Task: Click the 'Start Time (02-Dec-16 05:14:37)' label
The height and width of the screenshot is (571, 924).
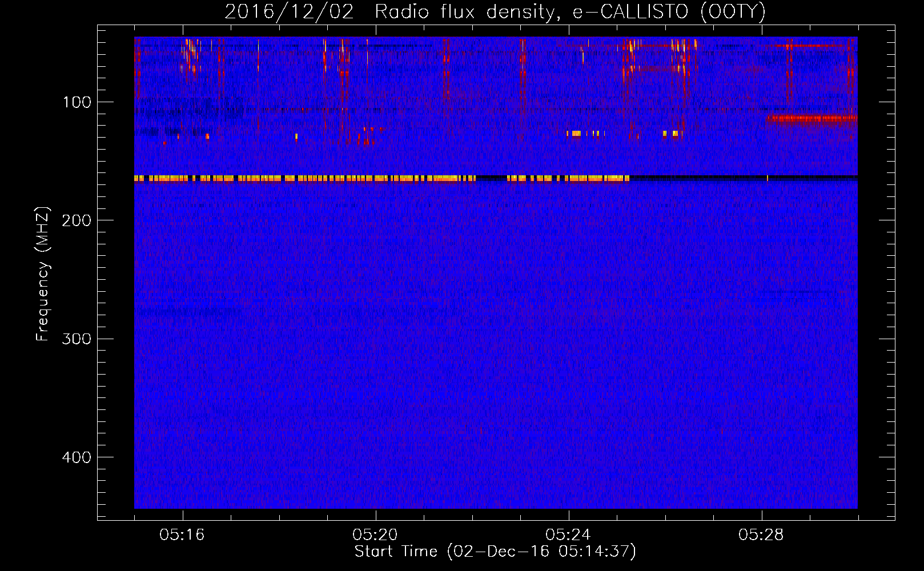Action: click(495, 552)
